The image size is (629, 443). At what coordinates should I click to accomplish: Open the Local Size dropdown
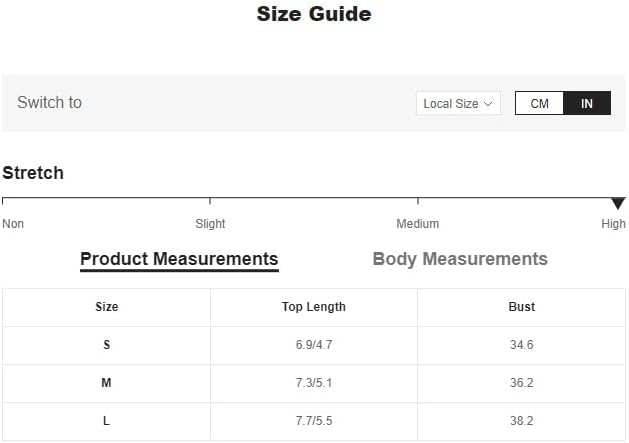click(x=458, y=103)
